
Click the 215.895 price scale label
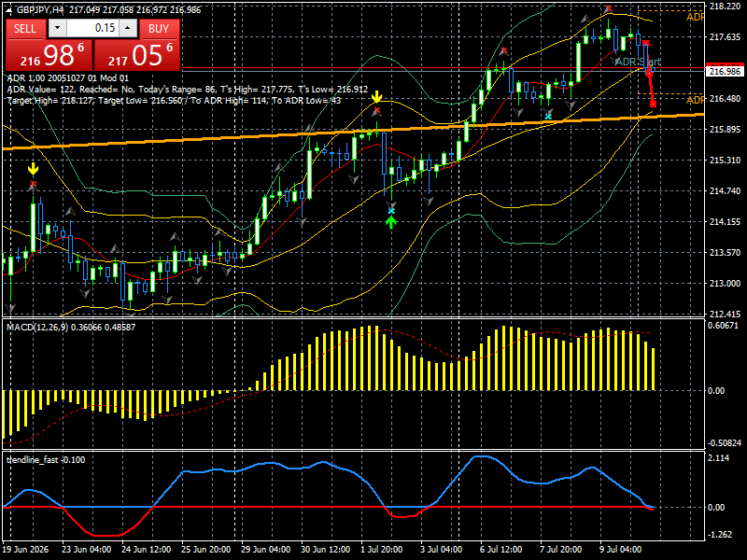pyautogui.click(x=726, y=130)
